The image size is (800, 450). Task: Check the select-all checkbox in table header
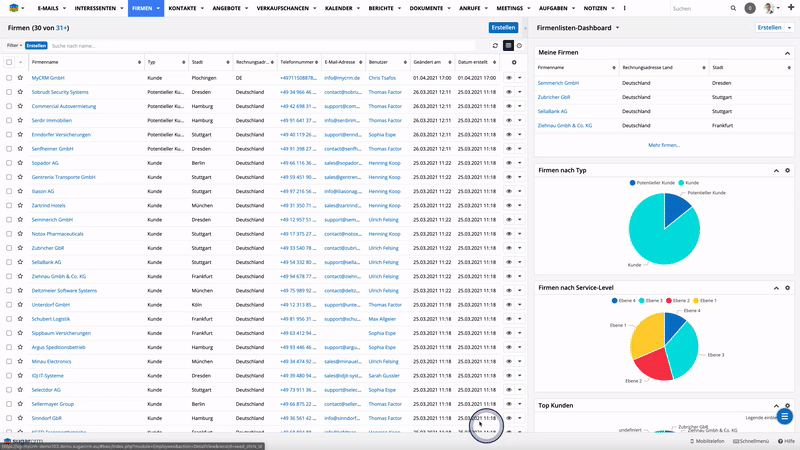click(x=9, y=62)
